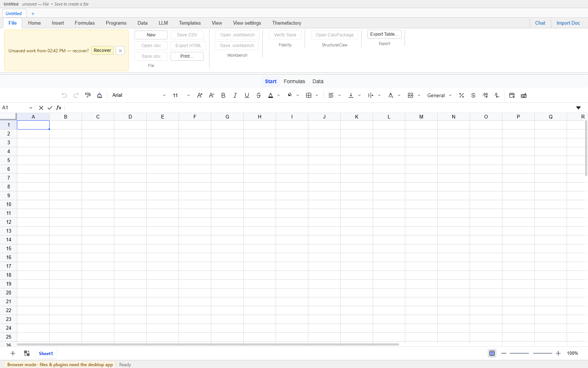Click the keyboard icon at the toolbar's end

(x=524, y=95)
